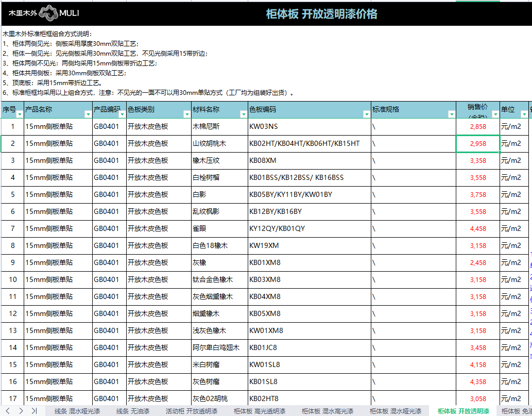Click the previous sheet navigation arrow
Screen dimensions: 532x416
[9, 411]
